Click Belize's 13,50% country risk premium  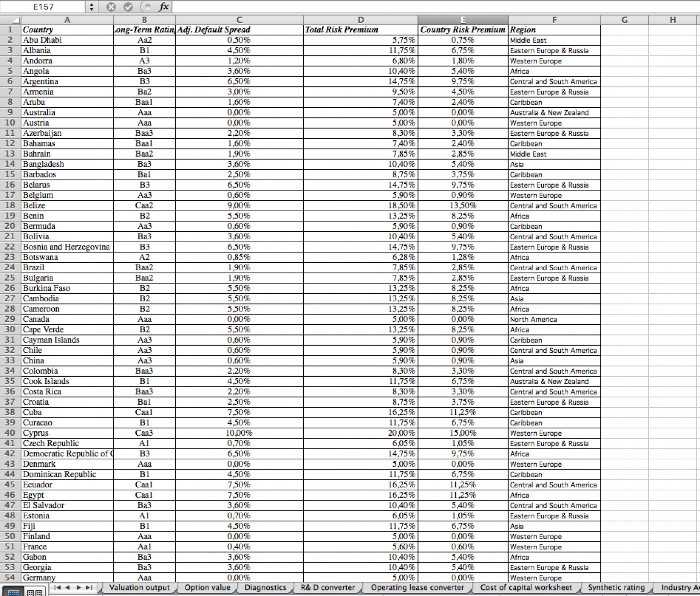[x=463, y=205]
